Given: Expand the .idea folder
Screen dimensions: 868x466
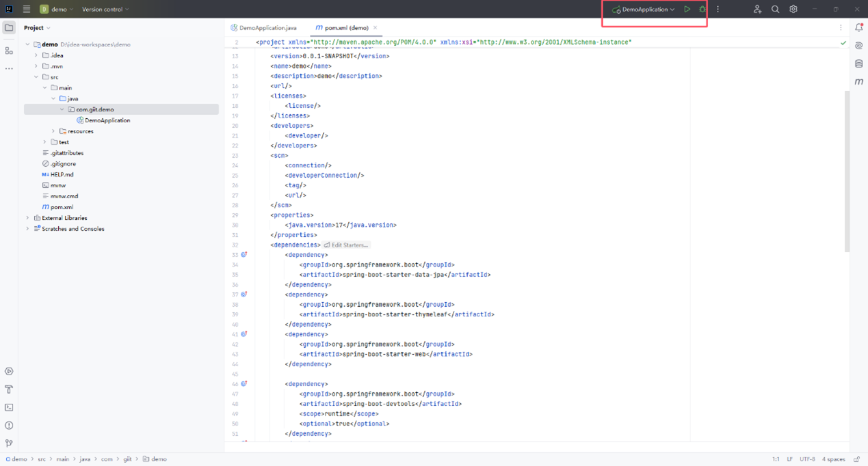Looking at the screenshot, I should [x=36, y=55].
